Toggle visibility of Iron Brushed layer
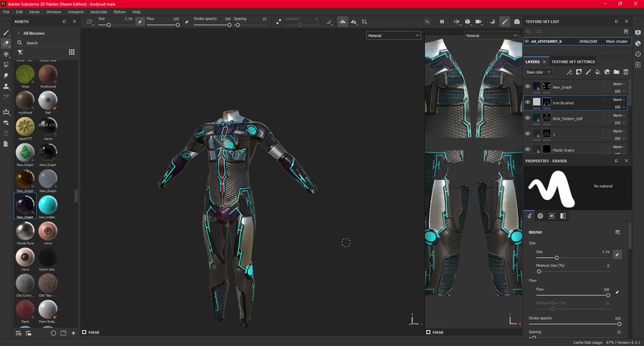 coord(527,102)
